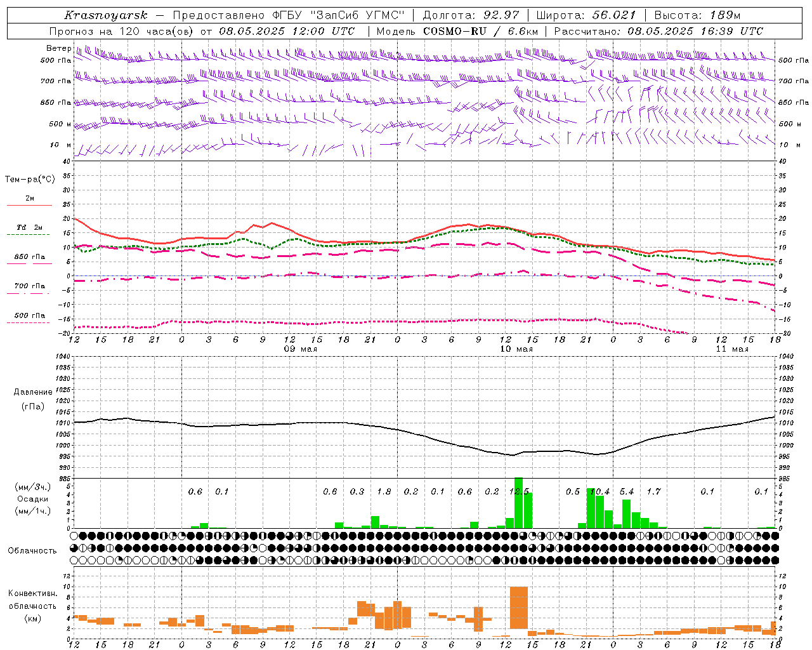Screen dimensions: 812x650
Task: Click the 09 мая date label
Action: click(x=300, y=349)
